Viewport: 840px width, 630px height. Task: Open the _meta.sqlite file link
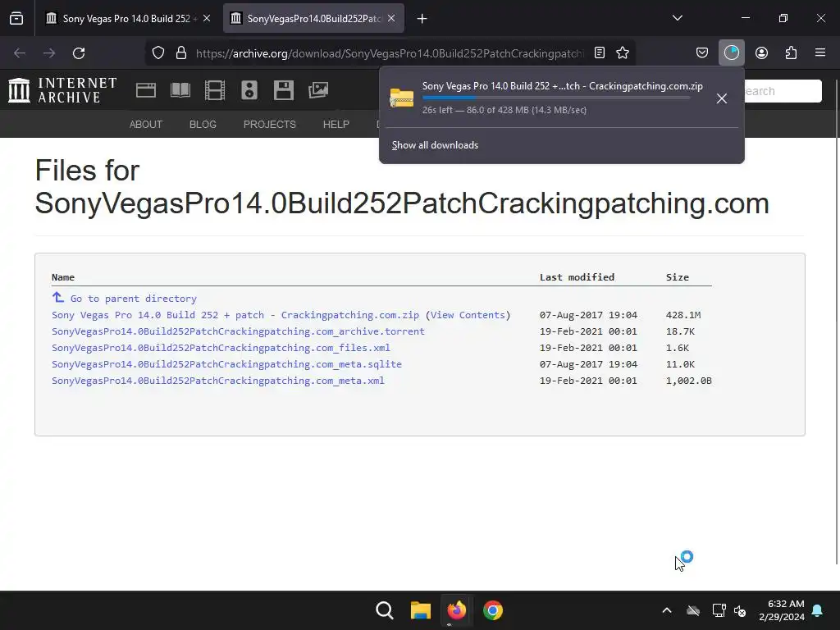pos(226,364)
